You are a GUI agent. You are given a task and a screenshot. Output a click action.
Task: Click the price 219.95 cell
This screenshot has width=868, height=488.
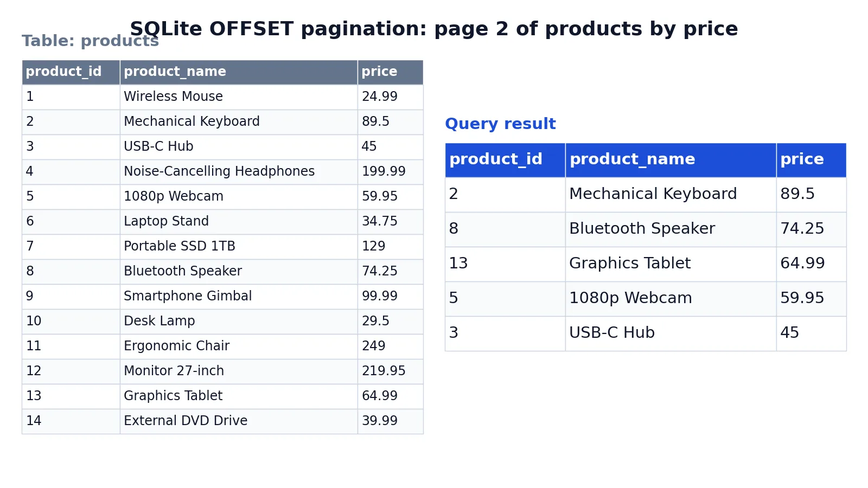point(391,371)
